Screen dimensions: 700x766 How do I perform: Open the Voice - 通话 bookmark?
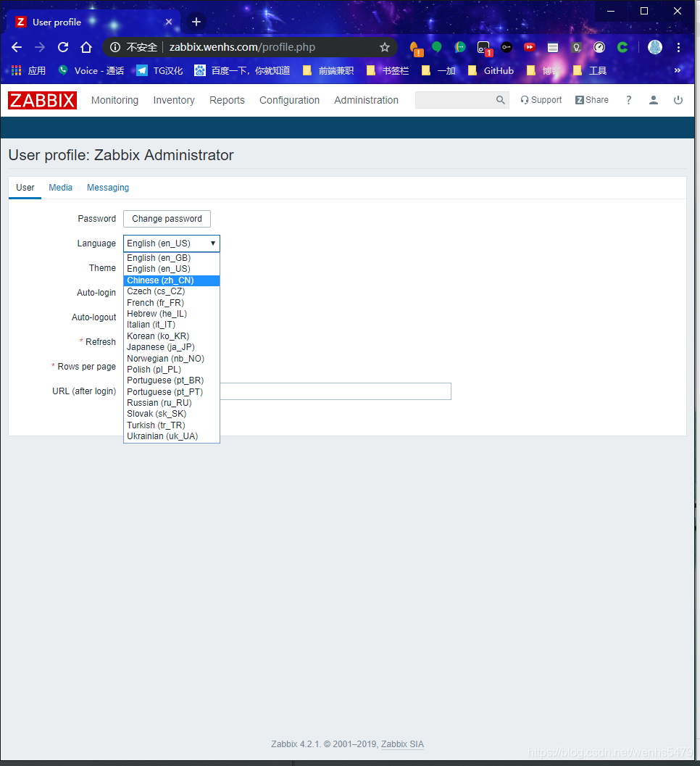click(x=91, y=71)
